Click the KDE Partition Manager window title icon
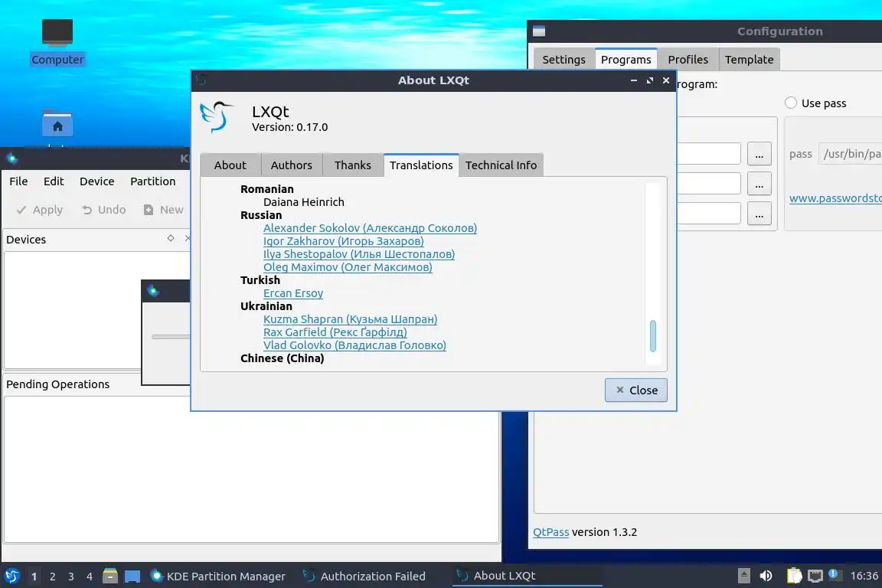882x588 pixels. 11,158
